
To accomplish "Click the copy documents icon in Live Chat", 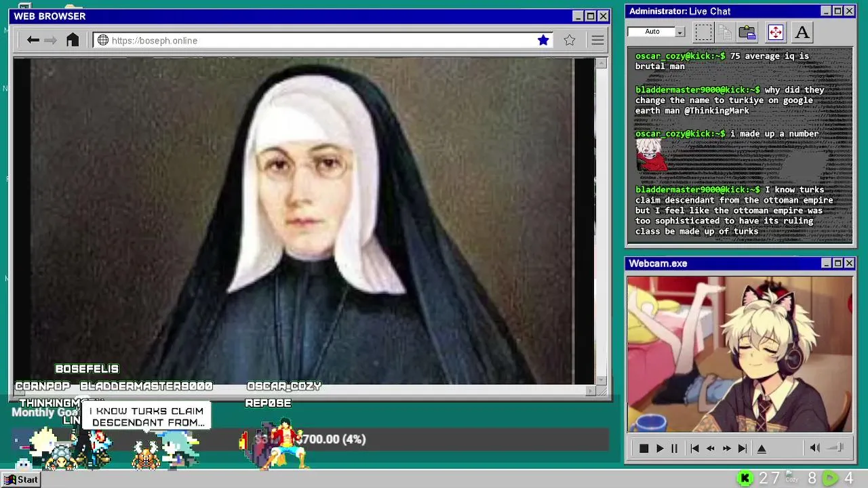I will pyautogui.click(x=725, y=32).
